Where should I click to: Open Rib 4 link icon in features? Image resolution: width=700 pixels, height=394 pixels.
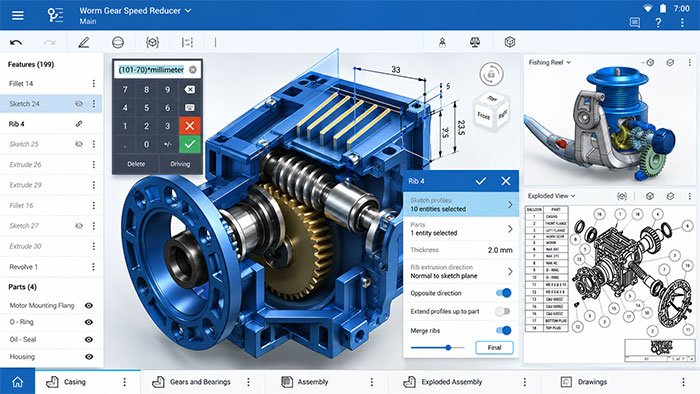click(79, 124)
